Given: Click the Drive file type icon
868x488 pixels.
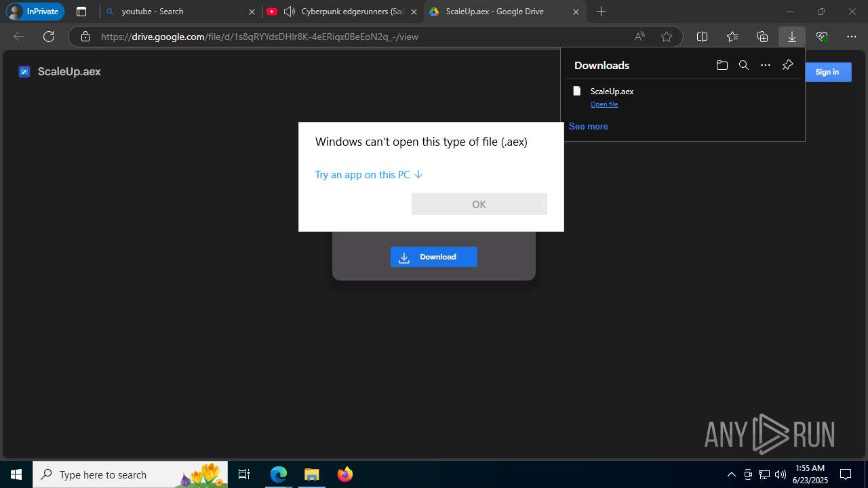Looking at the screenshot, I should tap(24, 72).
